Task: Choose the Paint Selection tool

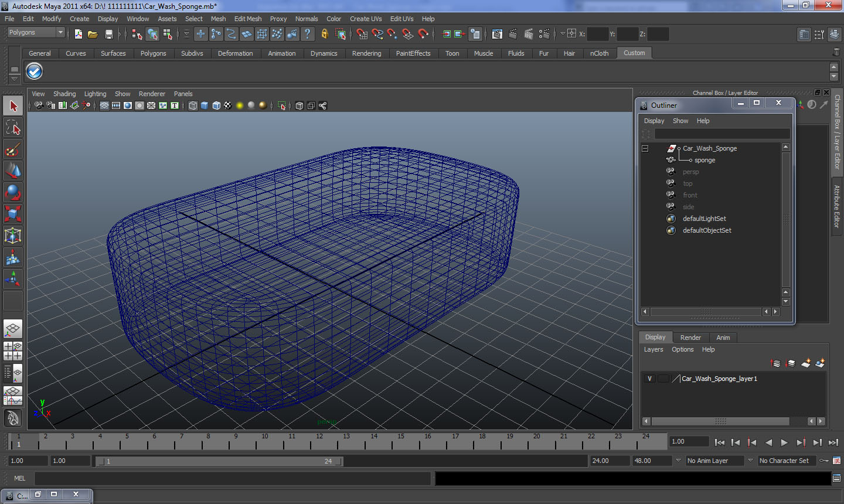Action: [x=13, y=149]
